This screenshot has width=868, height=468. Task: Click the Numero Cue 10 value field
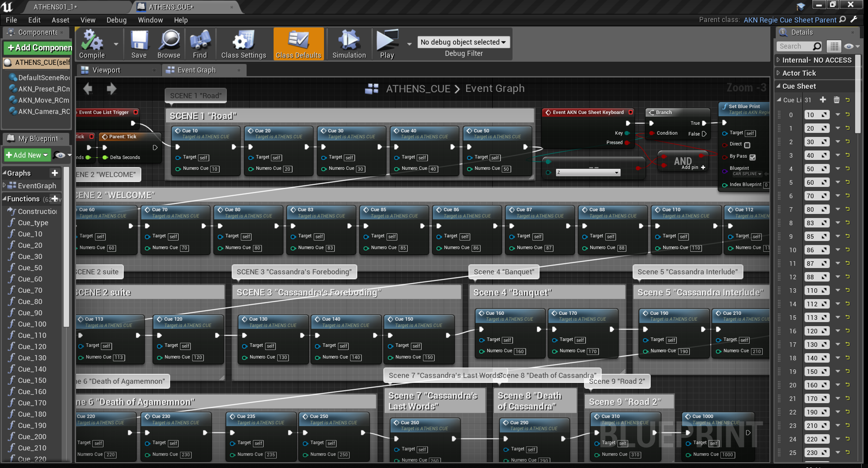(215, 169)
